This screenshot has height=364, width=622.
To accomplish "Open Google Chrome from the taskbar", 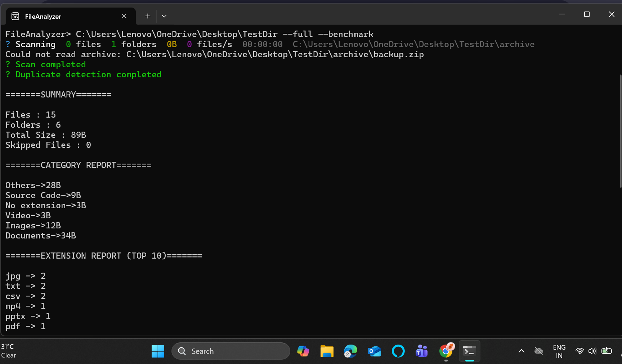I will pos(446,351).
